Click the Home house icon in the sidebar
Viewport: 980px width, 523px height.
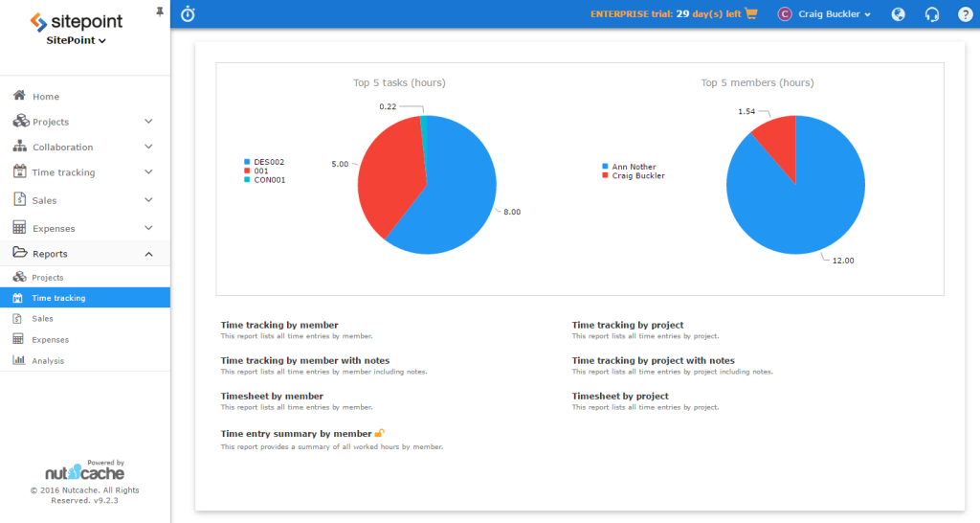coord(19,96)
